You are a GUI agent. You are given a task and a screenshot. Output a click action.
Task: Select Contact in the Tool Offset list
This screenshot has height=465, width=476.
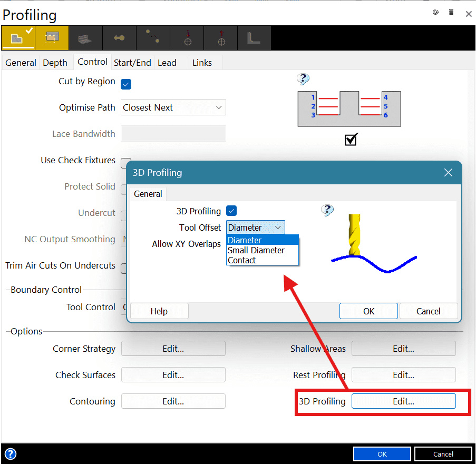[x=242, y=260]
